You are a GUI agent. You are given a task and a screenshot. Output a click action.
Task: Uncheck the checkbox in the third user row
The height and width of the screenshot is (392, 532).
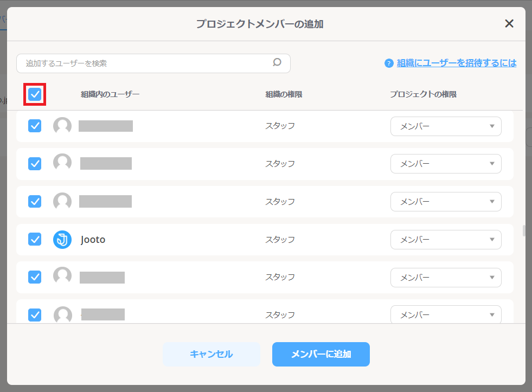(34, 201)
